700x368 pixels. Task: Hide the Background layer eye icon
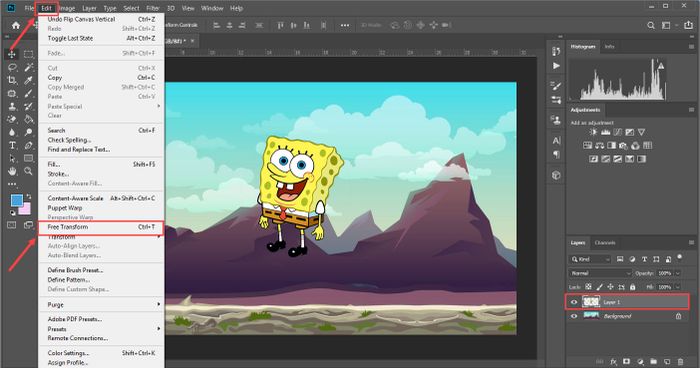click(x=574, y=316)
